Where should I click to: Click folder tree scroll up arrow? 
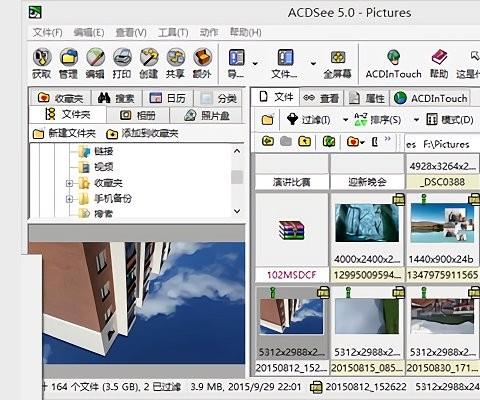coord(237,151)
